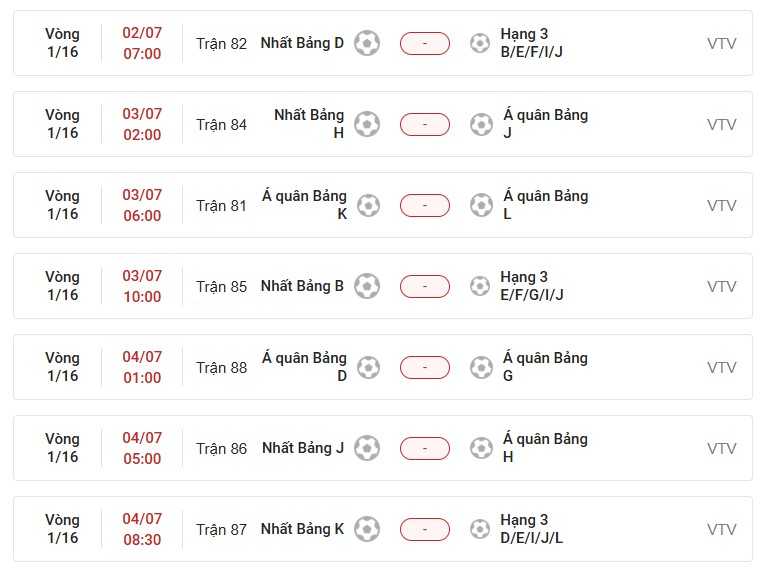The height and width of the screenshot is (570, 763).
Task: Click Hạng 3 B/E/F/I/J team ball icon
Action: coord(480,43)
